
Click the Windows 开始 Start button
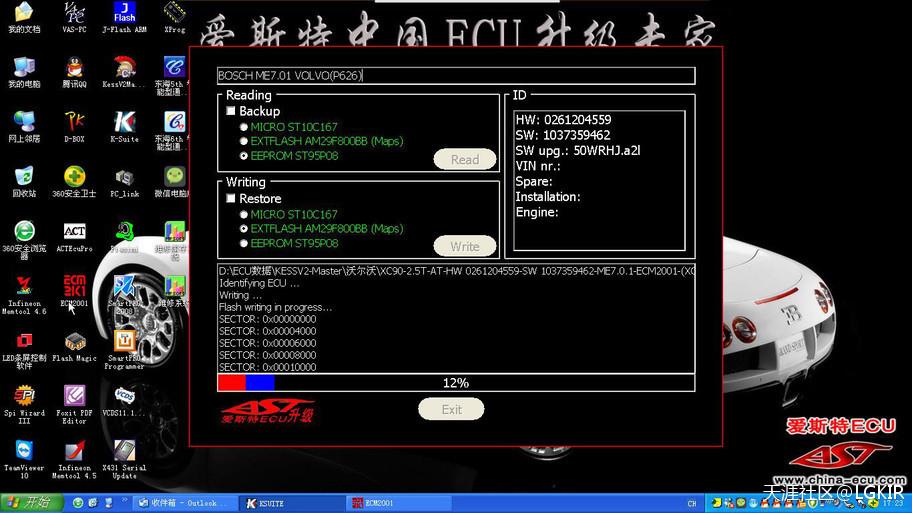click(31, 503)
